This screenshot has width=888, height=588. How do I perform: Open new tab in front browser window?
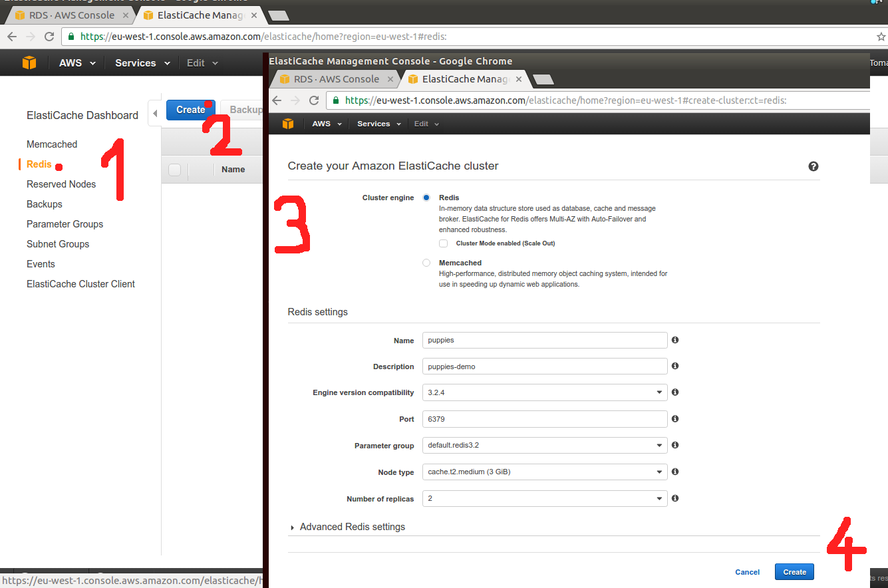pyautogui.click(x=543, y=80)
